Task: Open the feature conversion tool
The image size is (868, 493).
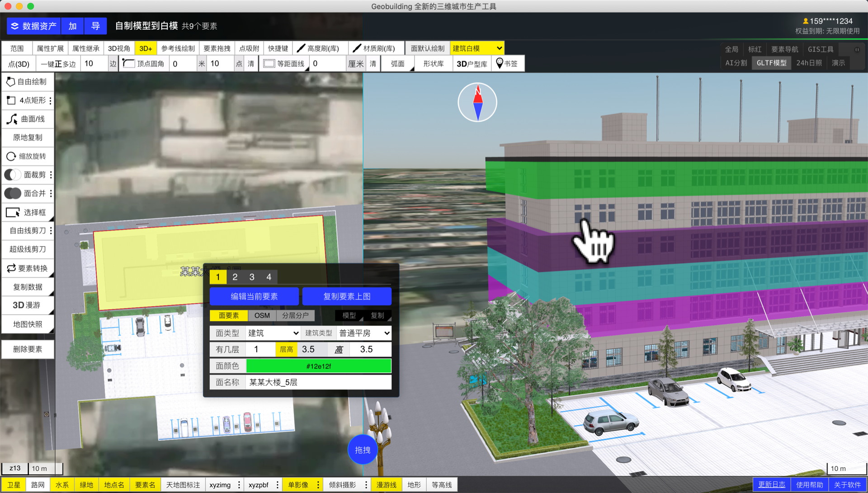Action: click(27, 268)
